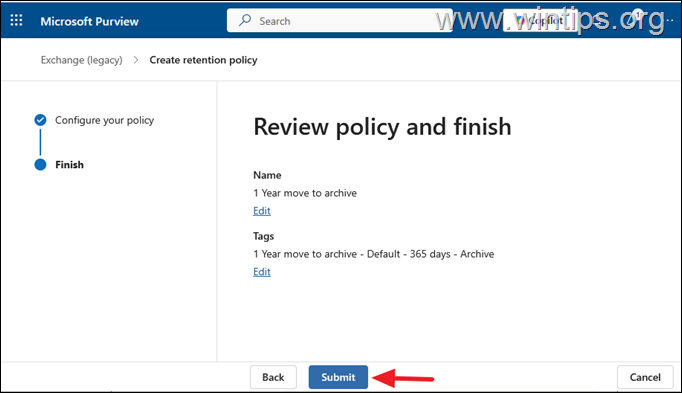This screenshot has height=393, width=682.
Task: Click the tag text '365 days - Archive'
Action: click(x=452, y=254)
